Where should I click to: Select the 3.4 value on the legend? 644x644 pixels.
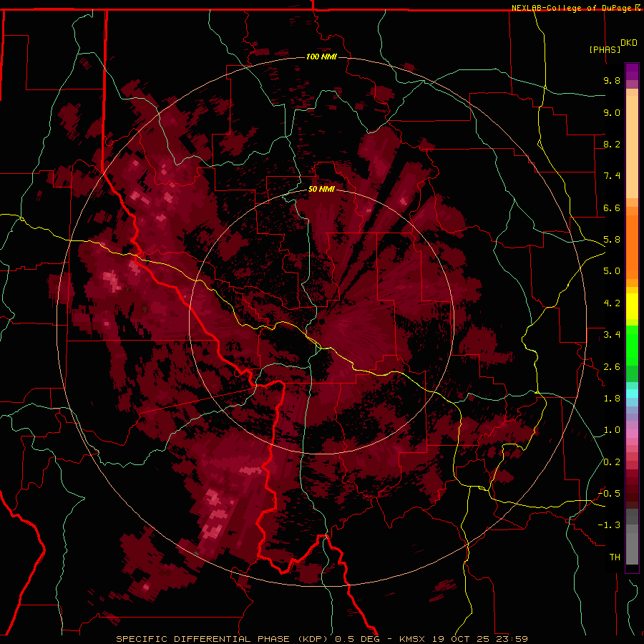612,335
